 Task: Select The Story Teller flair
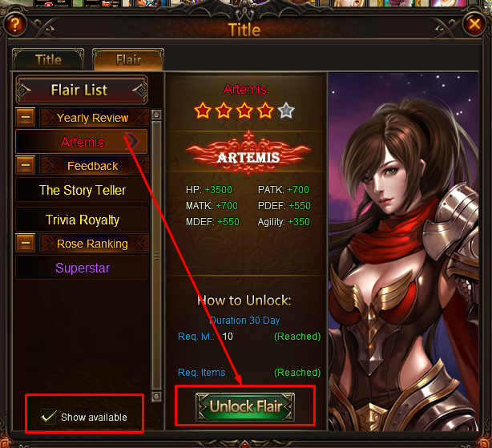coord(81,190)
